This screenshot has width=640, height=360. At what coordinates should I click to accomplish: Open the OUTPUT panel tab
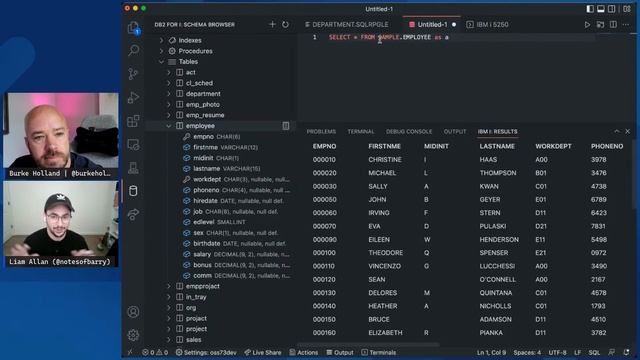coord(455,131)
